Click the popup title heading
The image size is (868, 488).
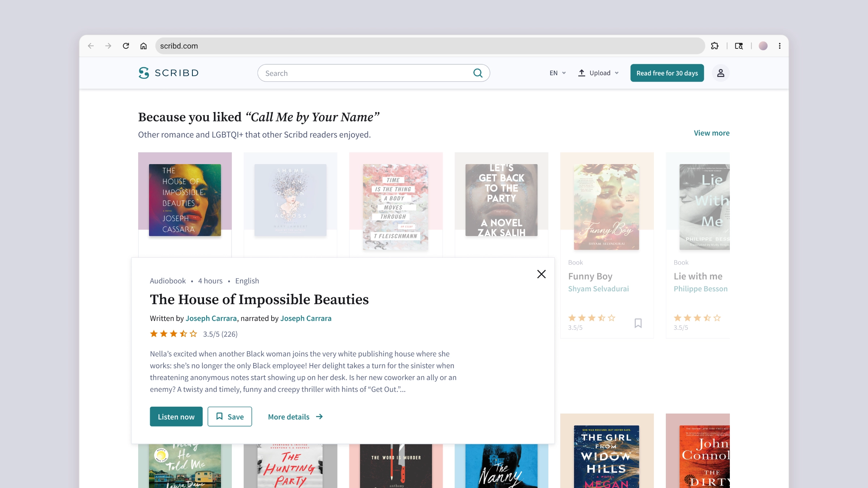click(x=259, y=300)
